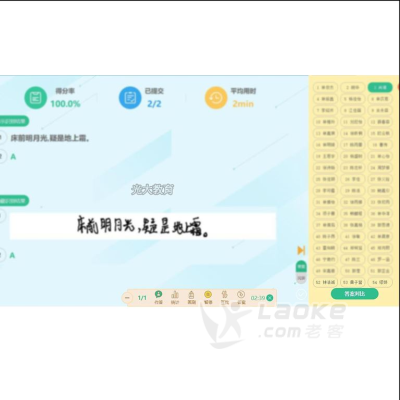This screenshot has width=400, height=400.
Task: Open the handwritten answer image
Action: tap(143, 226)
